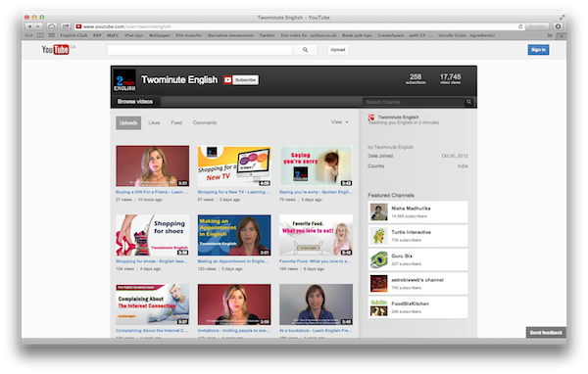This screenshot has width=588, height=374.
Task: Focus the YouTube search box
Action: click(200, 50)
